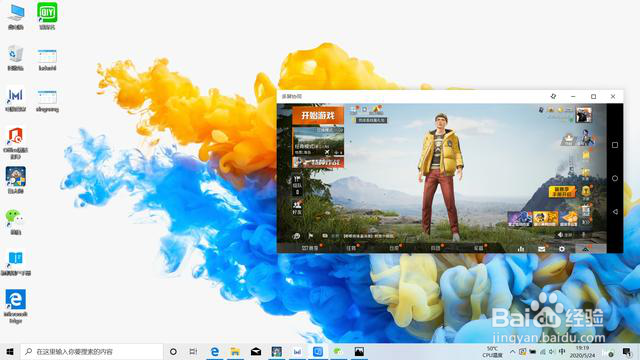Open the notification center icon
Image resolution: width=640 pixels, height=360 pixels.
point(627,351)
